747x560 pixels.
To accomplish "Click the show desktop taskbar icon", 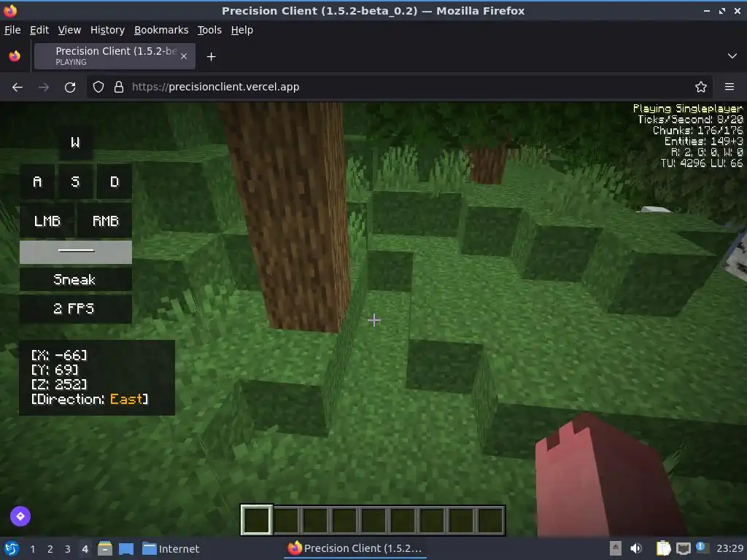I will pyautogui.click(x=126, y=548).
